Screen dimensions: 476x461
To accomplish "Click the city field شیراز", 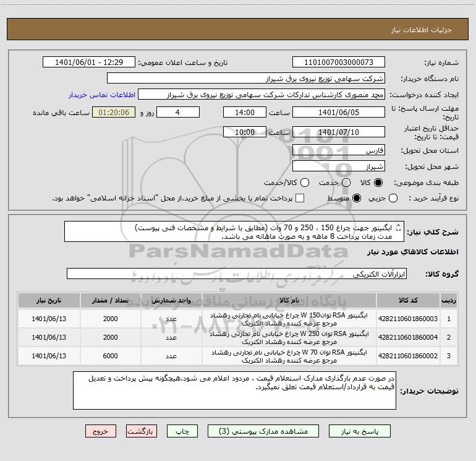I will pyautogui.click(x=339, y=166).
